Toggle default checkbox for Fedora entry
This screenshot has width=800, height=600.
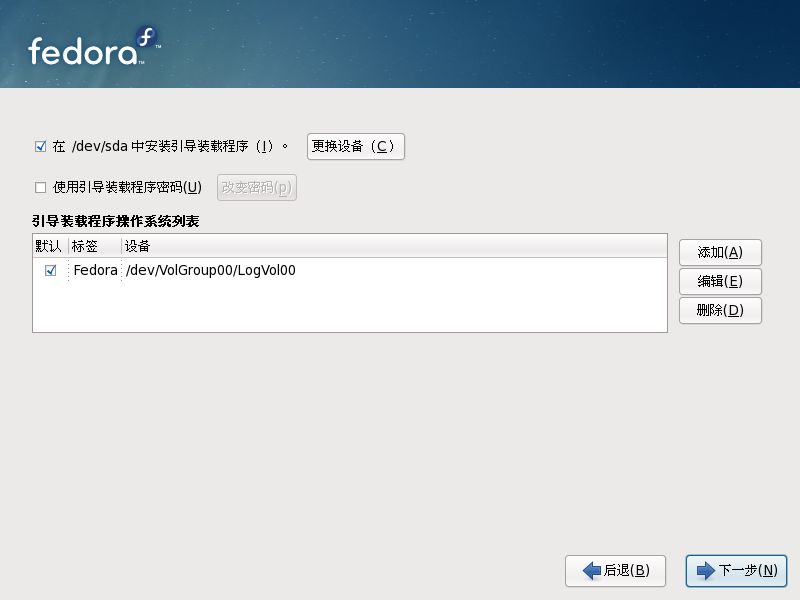[x=51, y=270]
